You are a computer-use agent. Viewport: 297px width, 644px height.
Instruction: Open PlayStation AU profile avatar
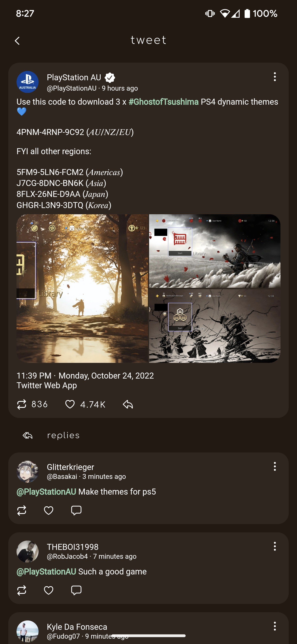pyautogui.click(x=27, y=82)
